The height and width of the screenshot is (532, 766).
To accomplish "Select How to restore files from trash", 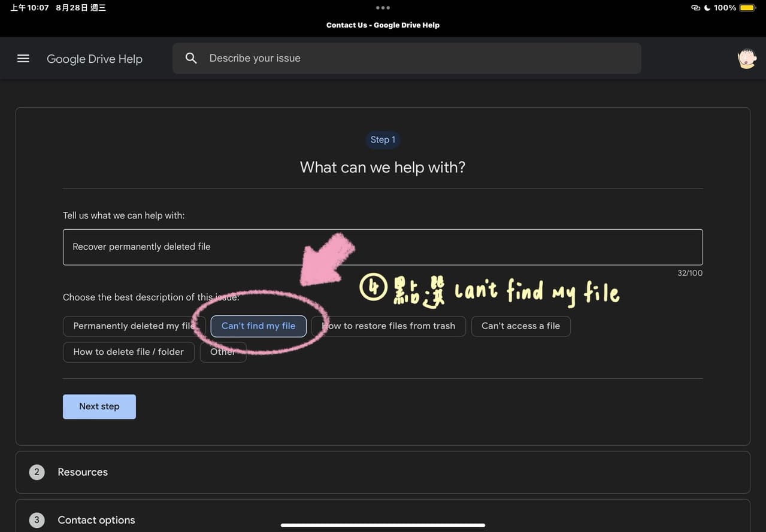I will tap(389, 326).
